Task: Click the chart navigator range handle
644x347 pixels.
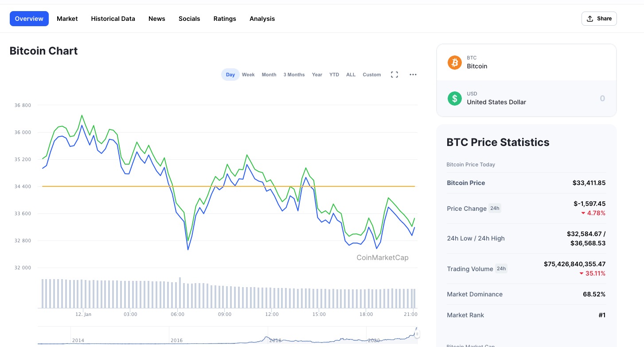Action: 417,334
